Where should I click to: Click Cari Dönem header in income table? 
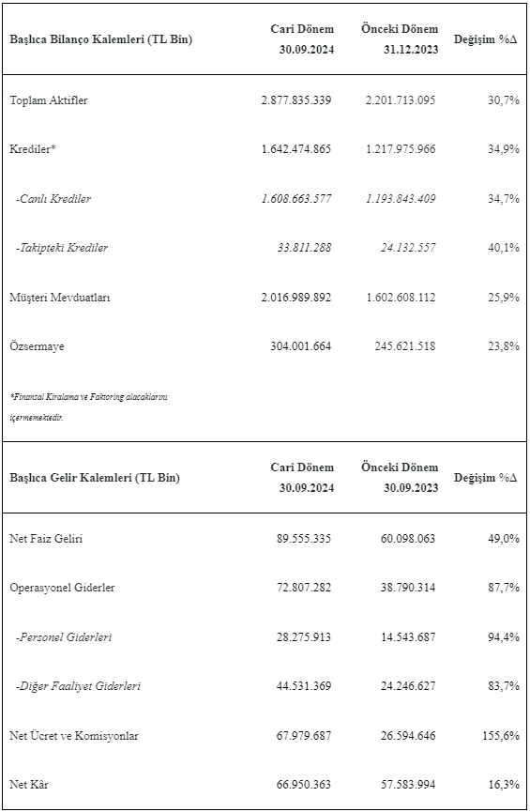point(302,478)
